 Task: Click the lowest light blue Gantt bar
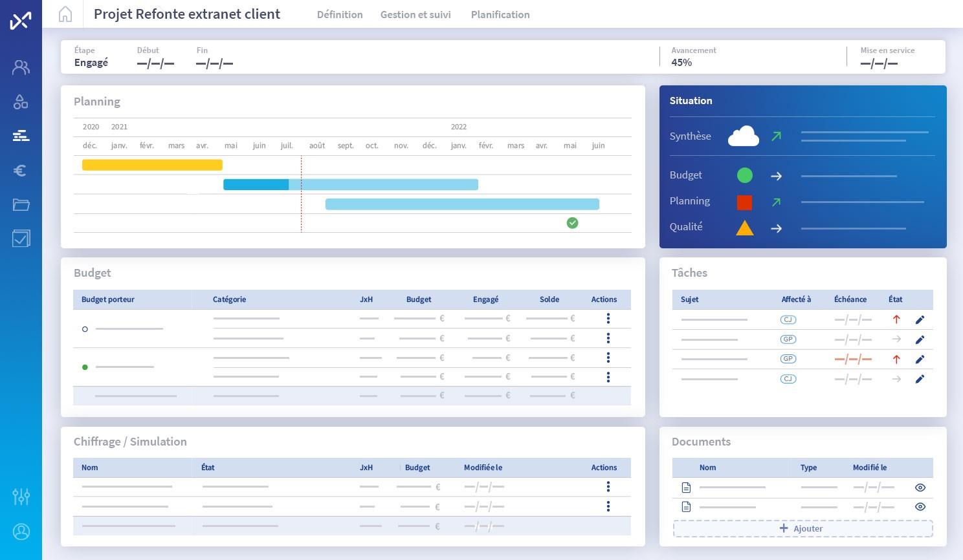coord(462,204)
